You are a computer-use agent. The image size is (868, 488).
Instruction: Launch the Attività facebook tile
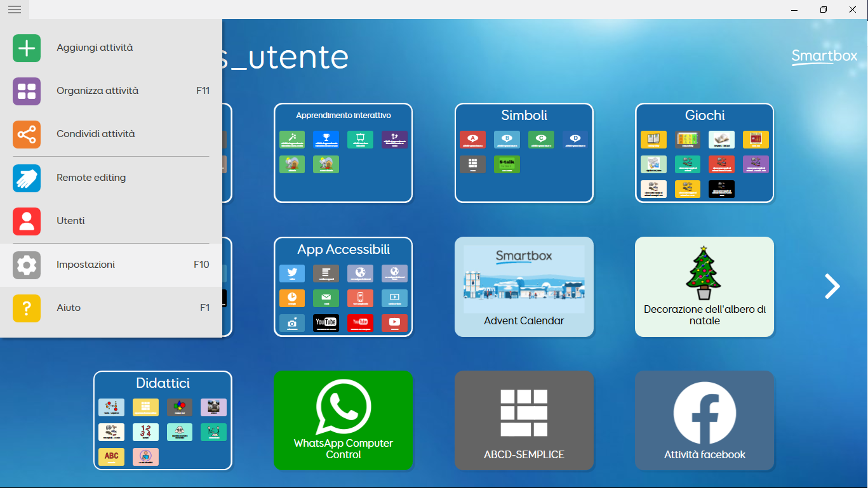(x=705, y=421)
